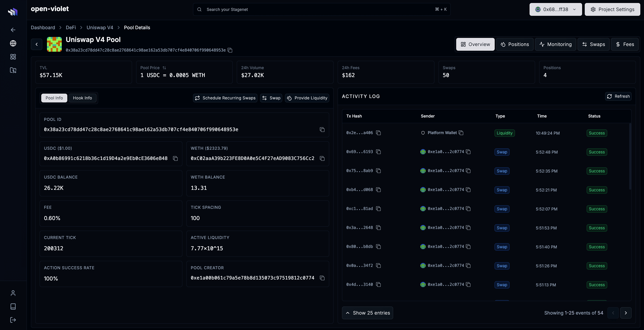This screenshot has width=644, height=330.
Task: Toggle the Pool Price sort arrows
Action: (164, 67)
